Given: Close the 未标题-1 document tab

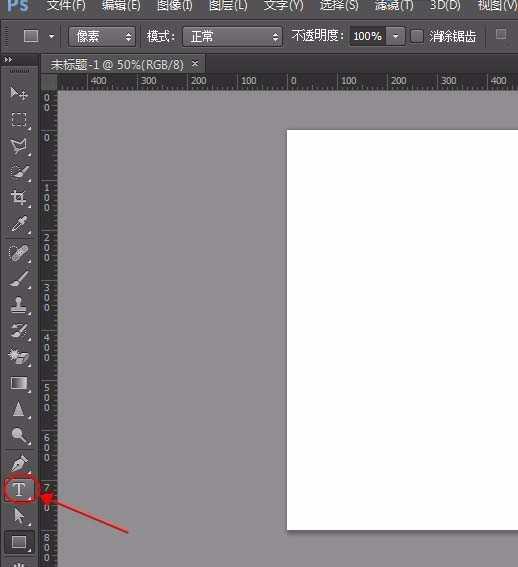Looking at the screenshot, I should tap(195, 64).
